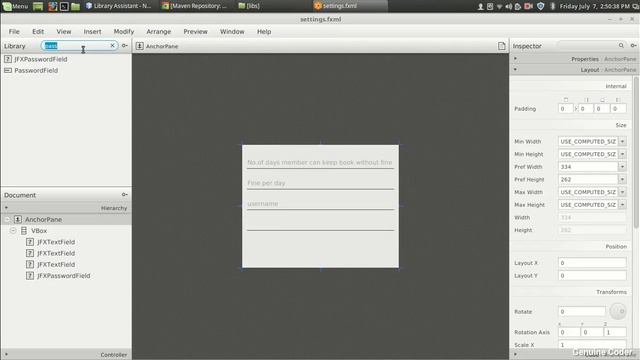Click the VBox node icon in hierarchy
The image size is (640, 360).
tap(24, 231)
